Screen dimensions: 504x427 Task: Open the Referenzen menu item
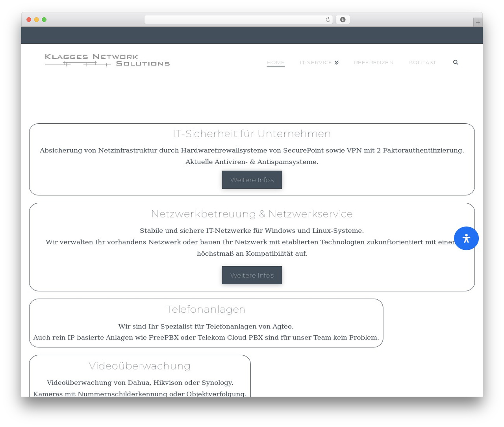coord(374,62)
